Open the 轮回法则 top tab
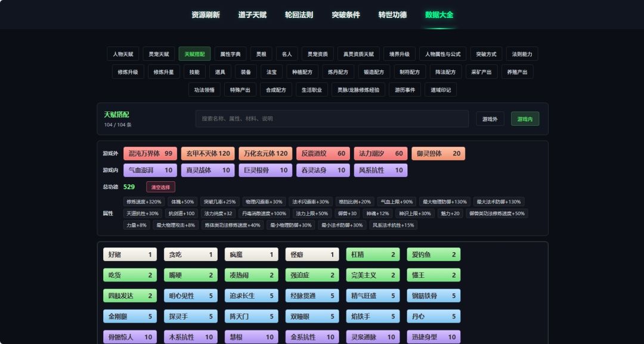Screen dimensions: 644x344 click(x=299, y=15)
